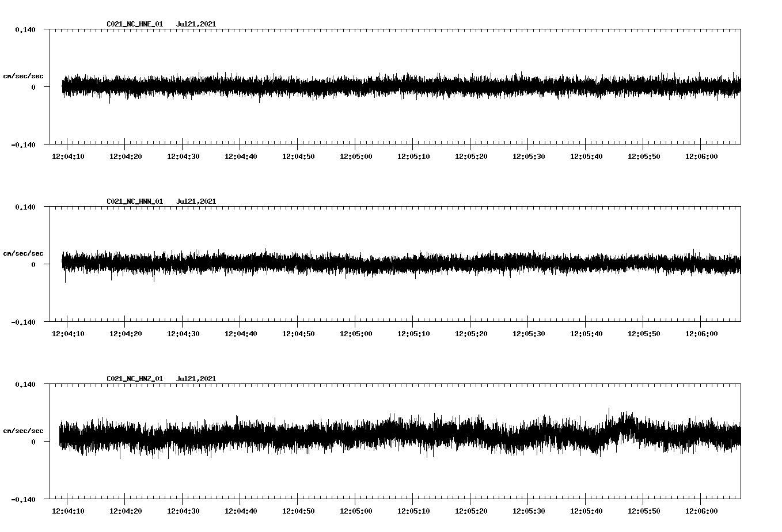This screenshot has height=532, width=782.
Task: Click the Jul21,2021 date on the HNE plot
Action: [196, 24]
